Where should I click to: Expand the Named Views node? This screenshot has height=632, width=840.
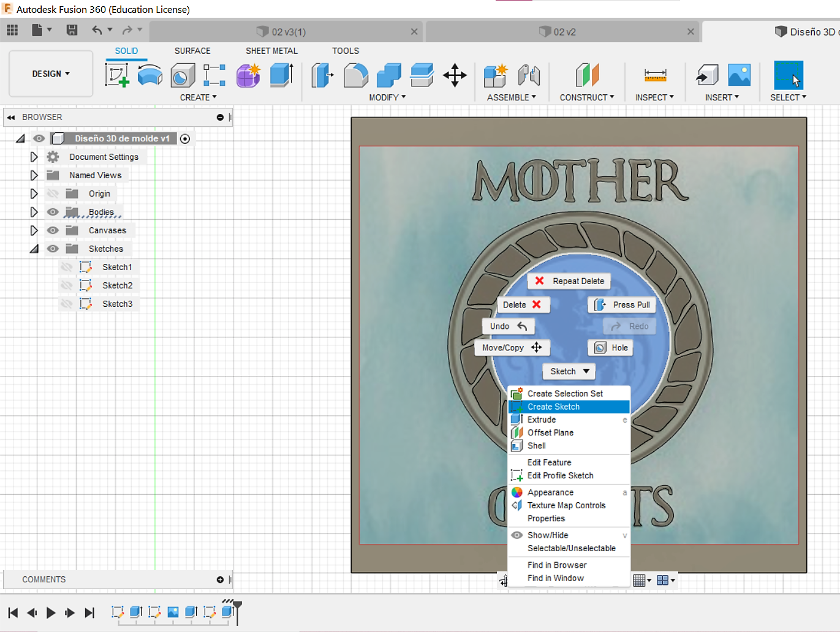[34, 175]
